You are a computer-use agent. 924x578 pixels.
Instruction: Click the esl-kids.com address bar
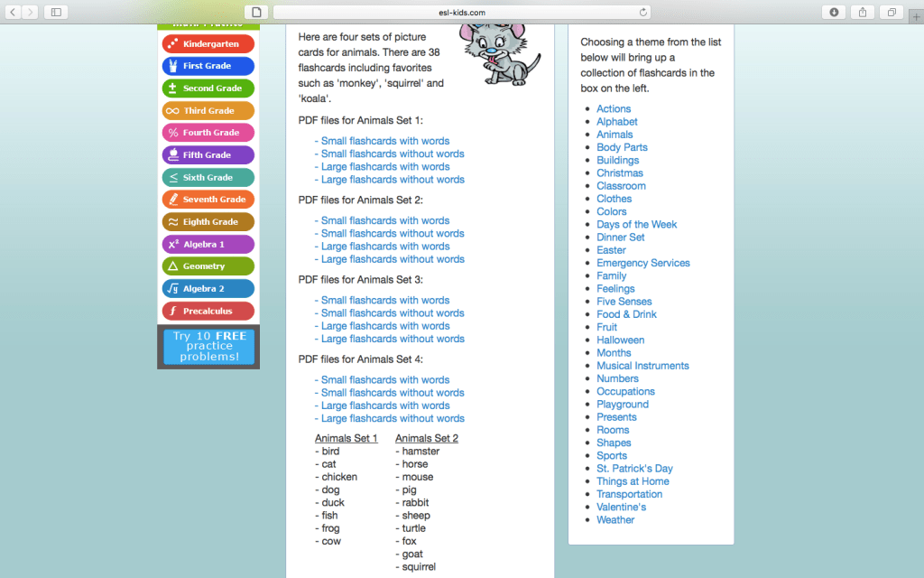(x=462, y=12)
